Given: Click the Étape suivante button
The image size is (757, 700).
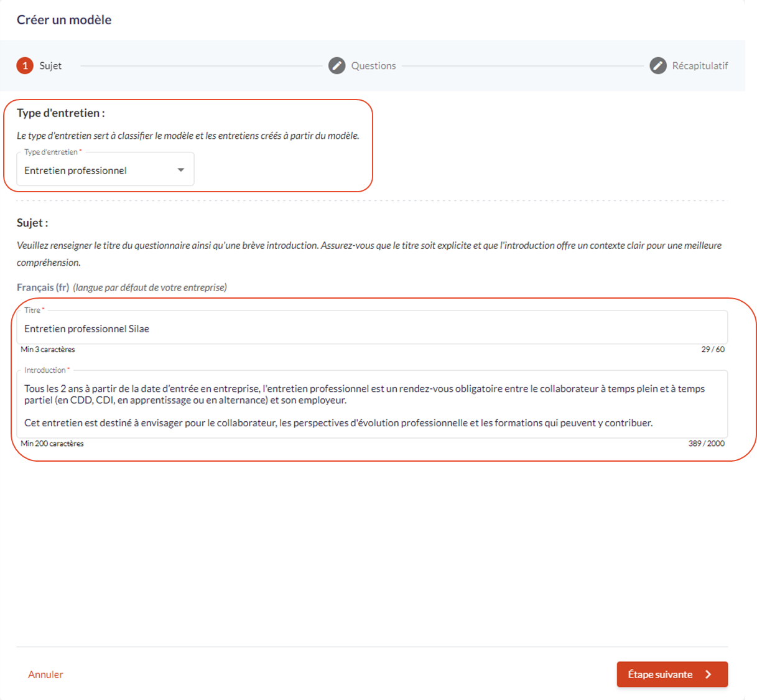Looking at the screenshot, I should (x=672, y=674).
